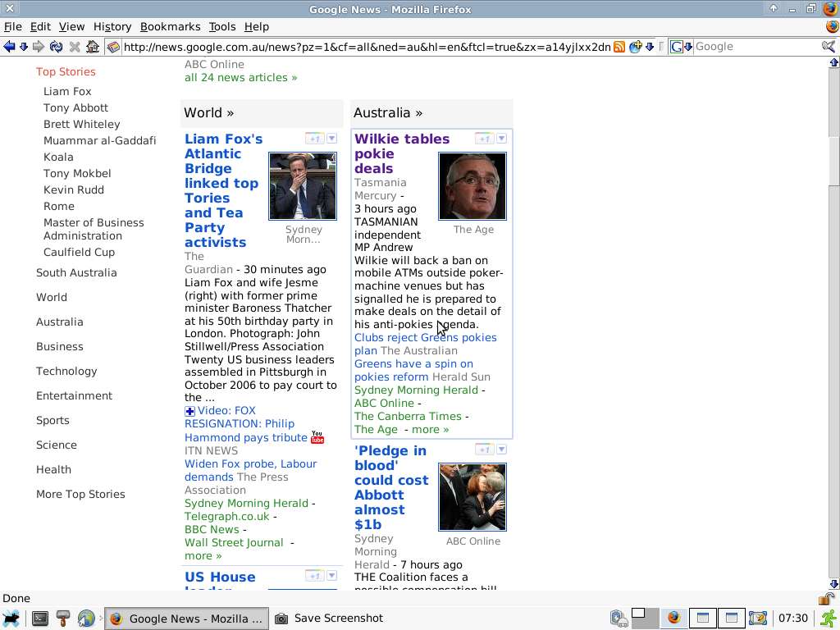Viewport: 840px width, 630px height.
Task: Go to the Home page
Action: 93,47
